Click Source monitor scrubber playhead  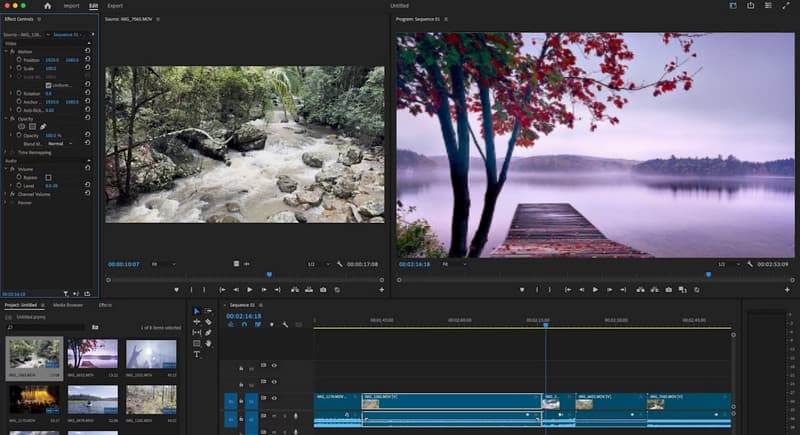pos(269,275)
